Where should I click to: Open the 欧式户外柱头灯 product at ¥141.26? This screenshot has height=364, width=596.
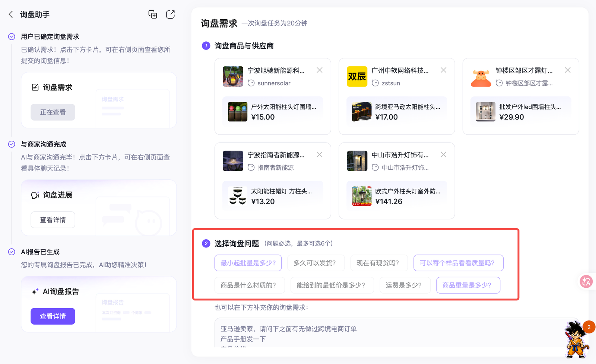(x=397, y=196)
